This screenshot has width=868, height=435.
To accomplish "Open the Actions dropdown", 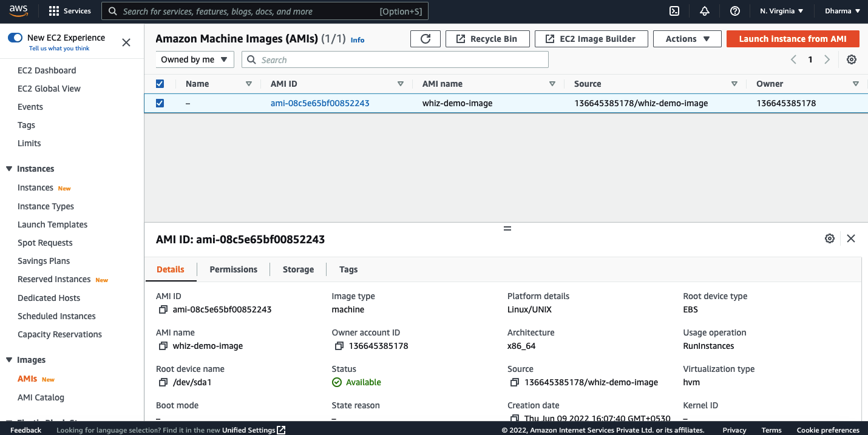I will pyautogui.click(x=687, y=39).
